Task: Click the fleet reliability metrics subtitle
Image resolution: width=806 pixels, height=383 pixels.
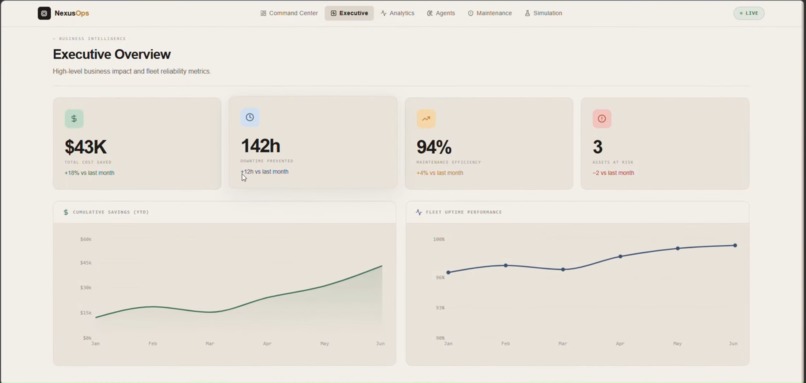Action: click(x=132, y=71)
